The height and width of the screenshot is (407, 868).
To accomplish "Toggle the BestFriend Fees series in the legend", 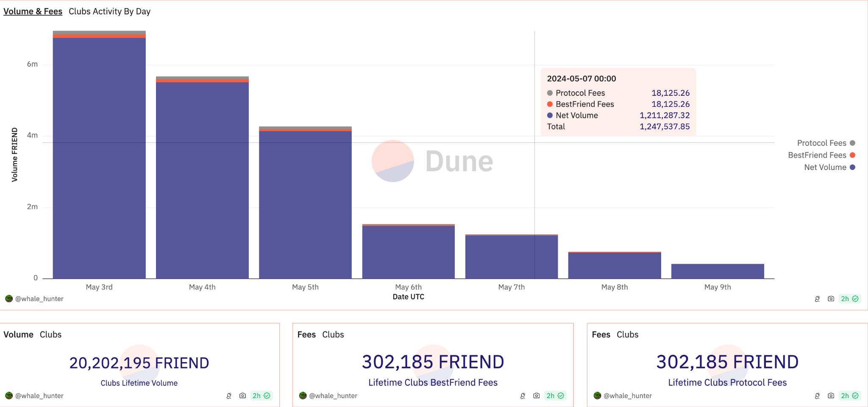I will [821, 155].
